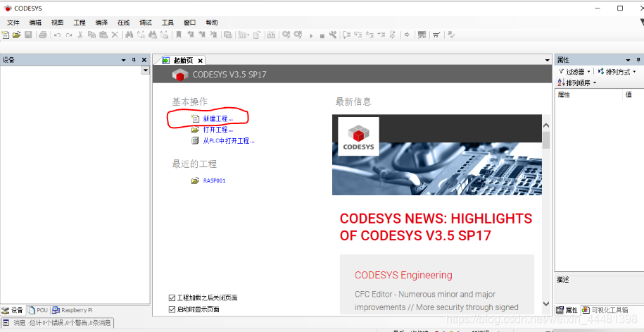Expand the combo box arrow in 设备 panel
644x332 pixels.
tap(145, 70)
